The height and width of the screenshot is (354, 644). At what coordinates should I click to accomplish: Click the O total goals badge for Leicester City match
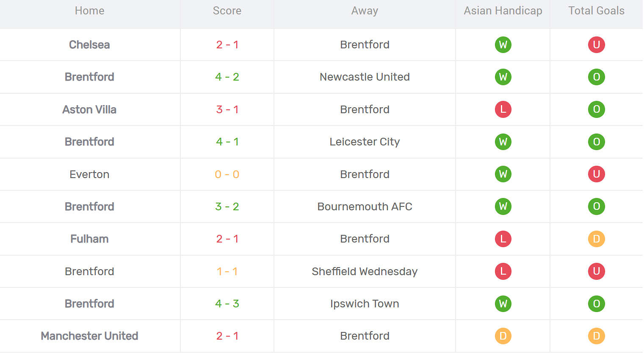tap(596, 142)
